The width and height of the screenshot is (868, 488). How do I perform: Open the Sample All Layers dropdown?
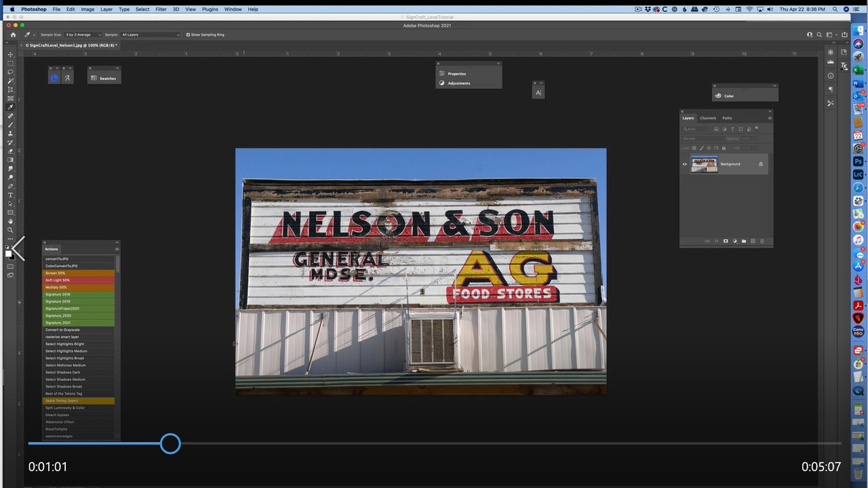click(151, 35)
